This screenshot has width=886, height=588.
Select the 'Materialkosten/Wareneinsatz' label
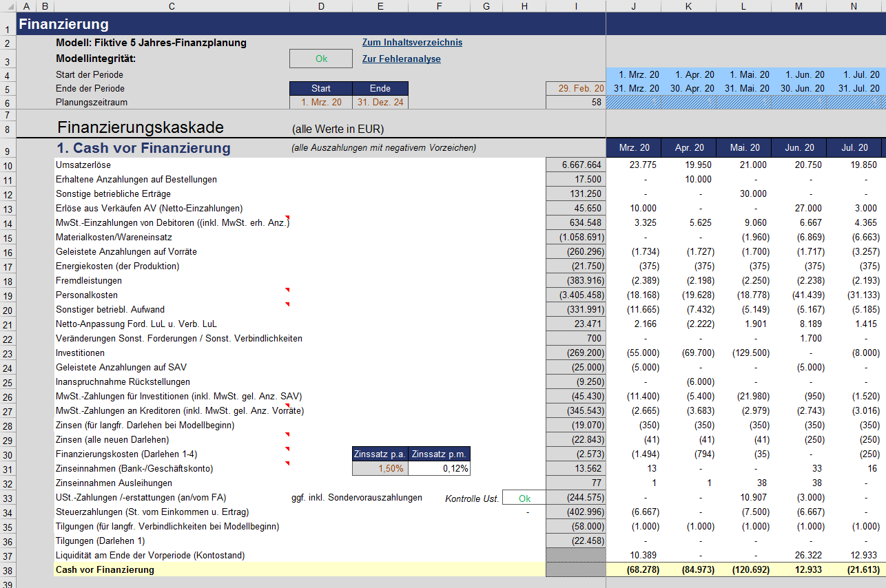pyautogui.click(x=112, y=238)
